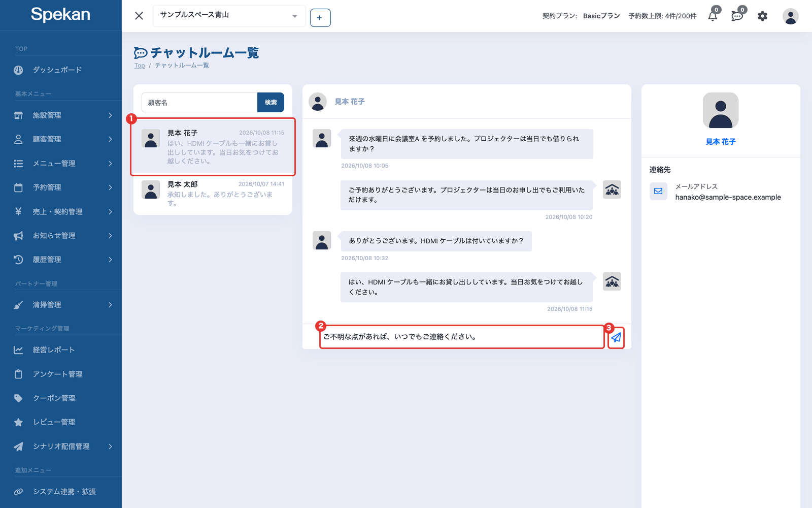Click the クーポン管理 tag icon
The height and width of the screenshot is (508, 812).
coord(18,398)
